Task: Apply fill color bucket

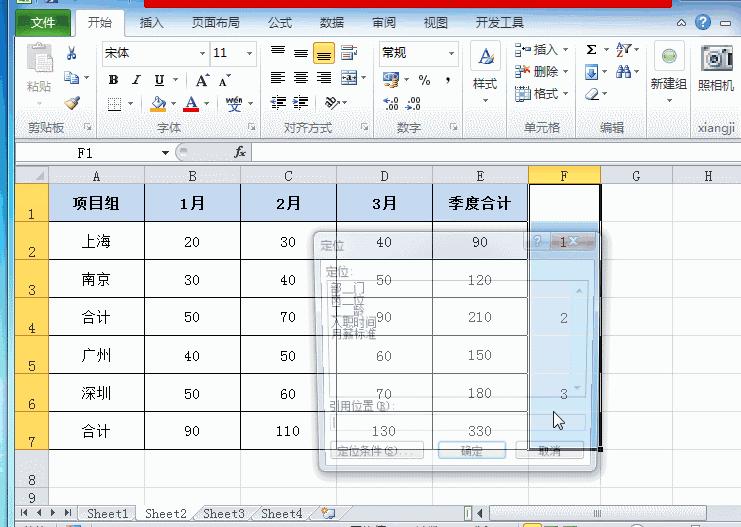Action: tap(158, 104)
